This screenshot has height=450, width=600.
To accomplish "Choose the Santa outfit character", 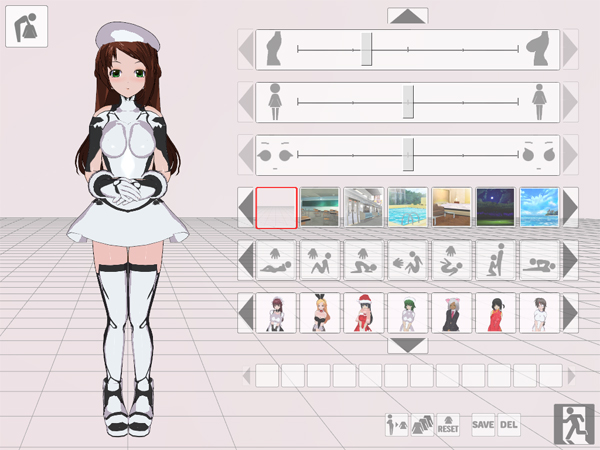I will coord(364,313).
